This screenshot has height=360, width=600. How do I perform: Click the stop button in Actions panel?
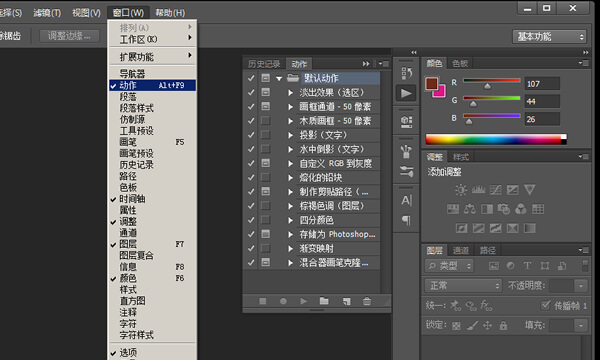pyautogui.click(x=263, y=301)
